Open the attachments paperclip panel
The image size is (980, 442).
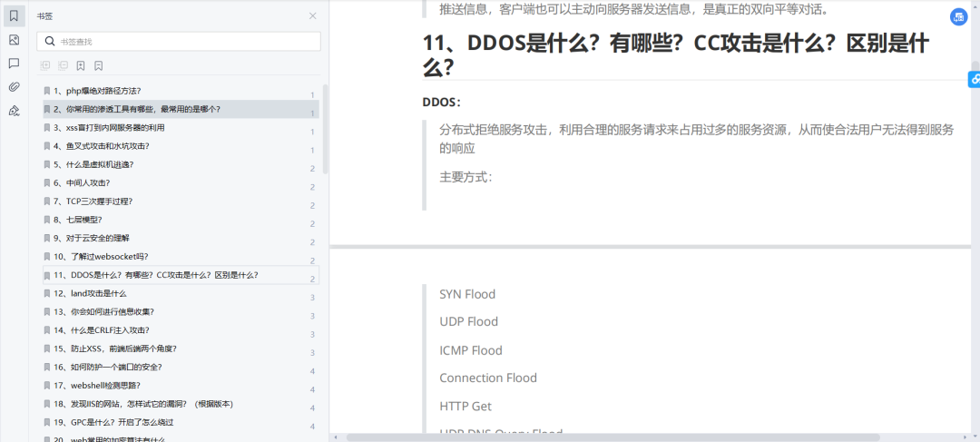(x=14, y=87)
